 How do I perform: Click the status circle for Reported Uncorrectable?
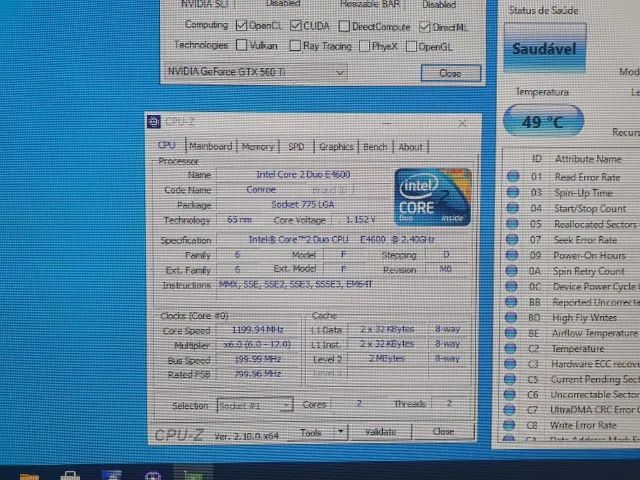[511, 302]
